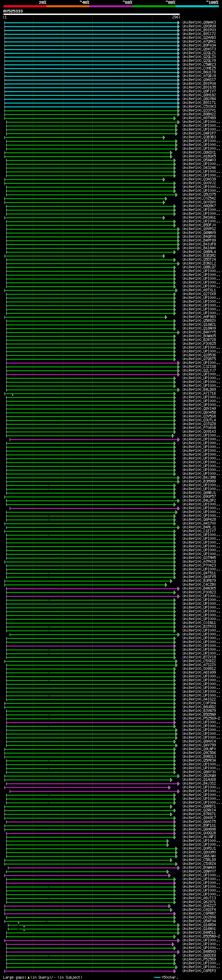Click the purple ~60% identity legend bar
Viewport: 222px width, 980px height.
111,6
